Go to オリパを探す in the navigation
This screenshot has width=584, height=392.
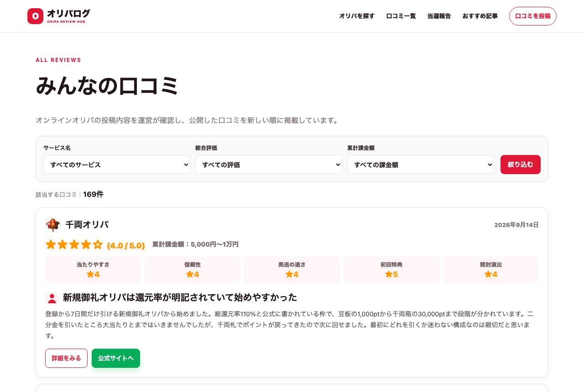(x=357, y=16)
